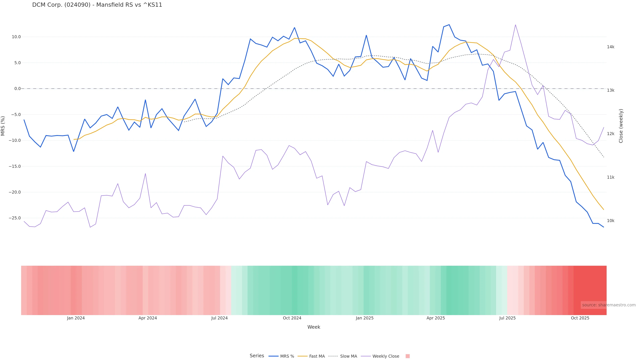Select the Oct 2025 x-axis tick label
The image size is (644, 362).
580,318
